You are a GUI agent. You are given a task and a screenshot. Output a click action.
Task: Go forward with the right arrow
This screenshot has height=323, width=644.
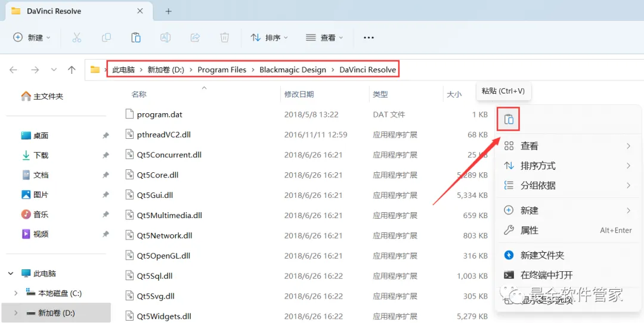pos(35,70)
